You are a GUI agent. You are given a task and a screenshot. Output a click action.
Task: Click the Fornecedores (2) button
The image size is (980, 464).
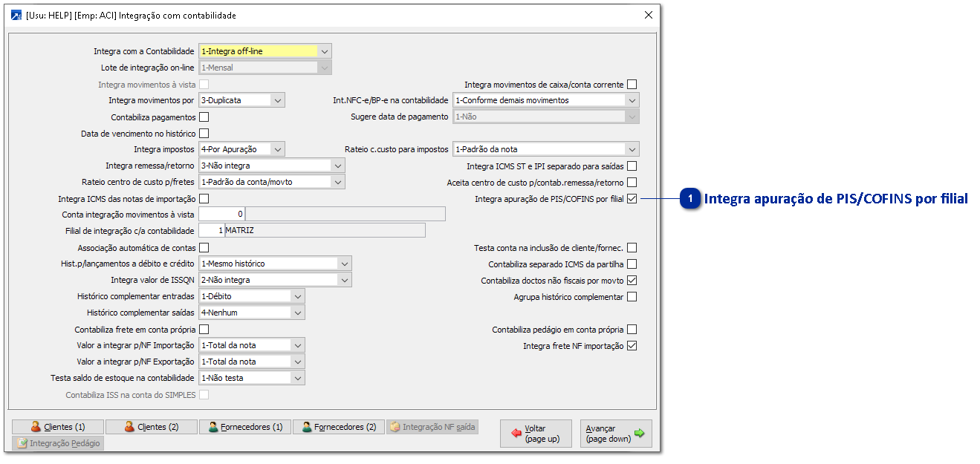click(x=339, y=427)
